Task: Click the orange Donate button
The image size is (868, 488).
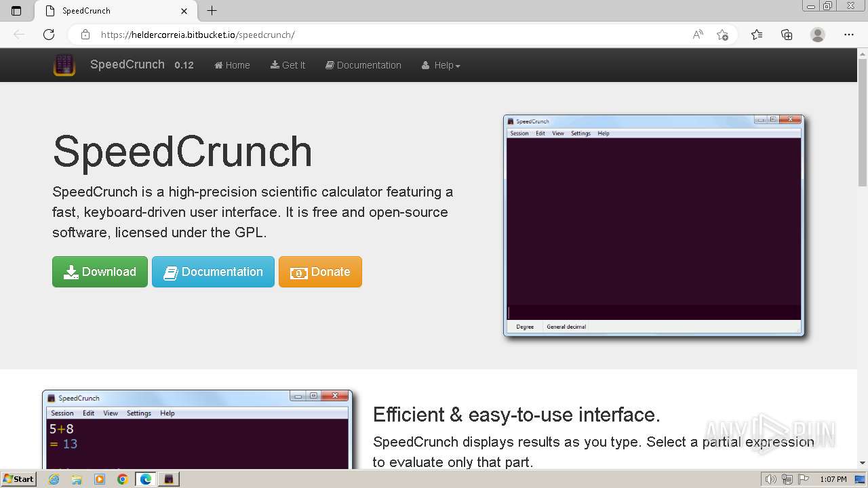Action: tap(320, 272)
